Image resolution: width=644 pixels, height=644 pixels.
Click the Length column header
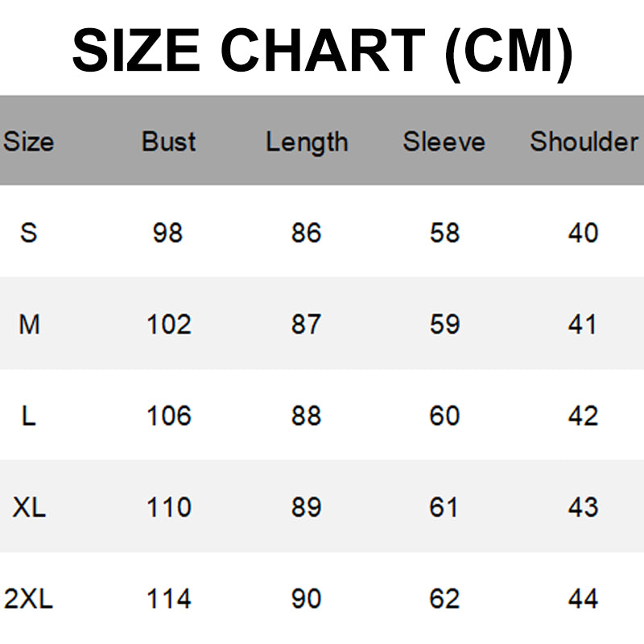[307, 142]
